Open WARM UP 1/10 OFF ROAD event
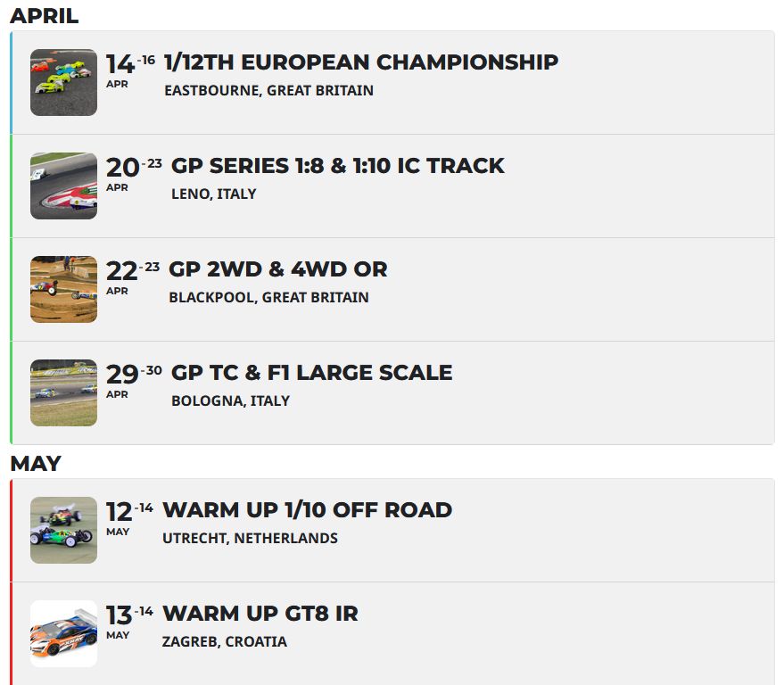784x685 pixels. [x=308, y=510]
